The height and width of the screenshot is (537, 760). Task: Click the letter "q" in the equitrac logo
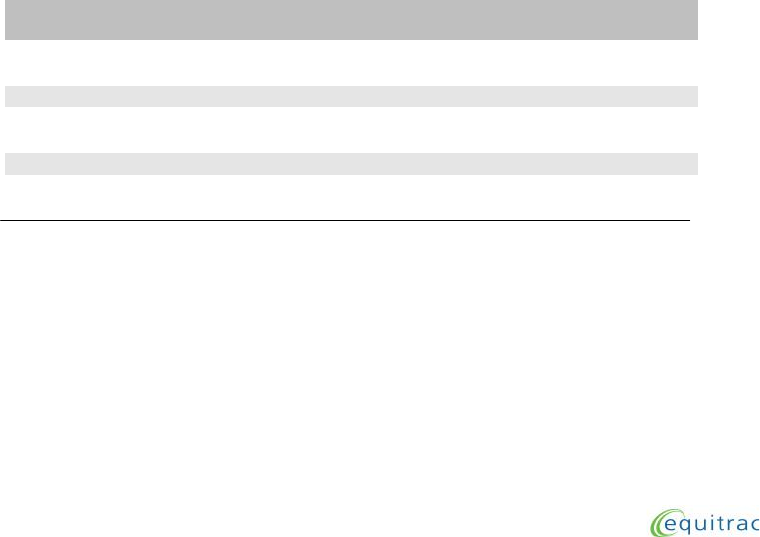tap(685, 526)
